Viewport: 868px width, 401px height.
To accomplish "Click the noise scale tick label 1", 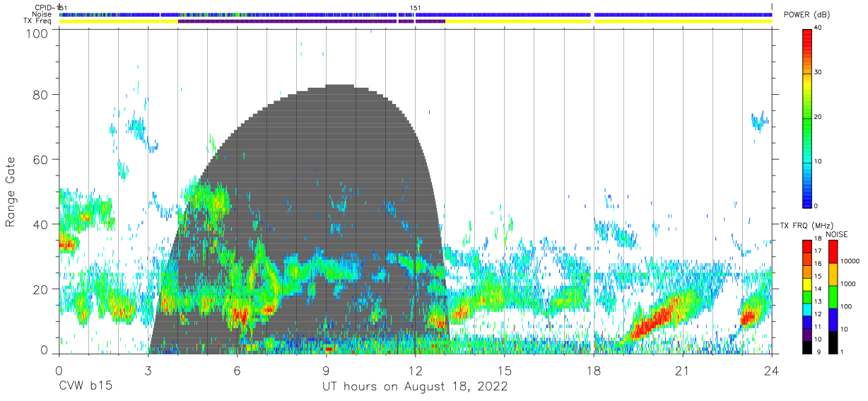I will [x=842, y=351].
